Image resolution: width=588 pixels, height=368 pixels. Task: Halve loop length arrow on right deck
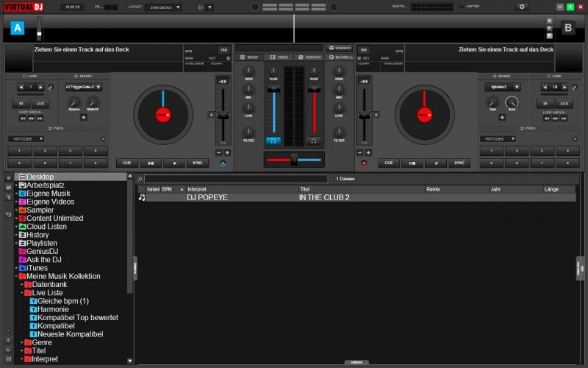pos(545,87)
